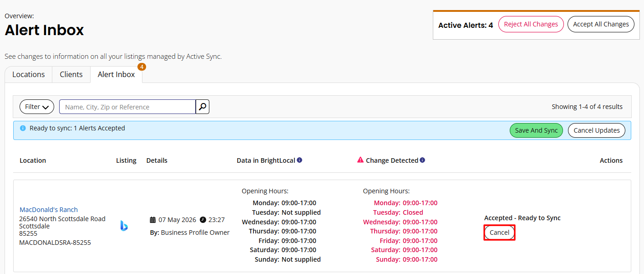Click 'Ready to sync: 1 Alerts Accepted' text
Image resolution: width=644 pixels, height=274 pixels.
(77, 128)
